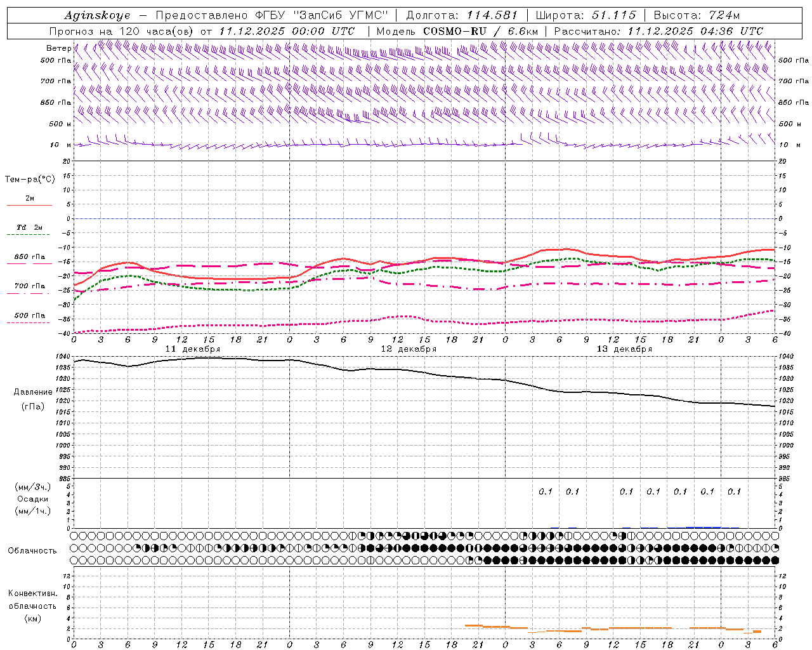The height and width of the screenshot is (650, 812).
Task: Select the Модель COSMO-RU / 6.6км label
Action: point(457,31)
